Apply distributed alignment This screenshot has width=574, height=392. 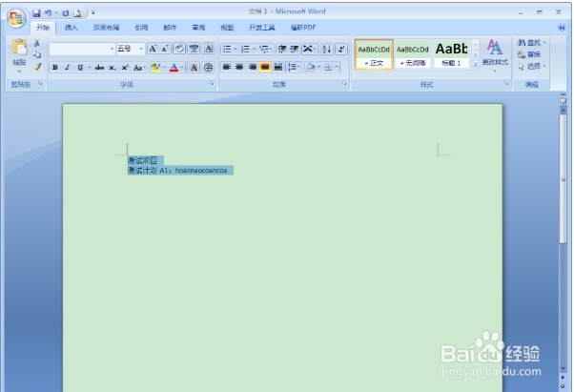(278, 67)
